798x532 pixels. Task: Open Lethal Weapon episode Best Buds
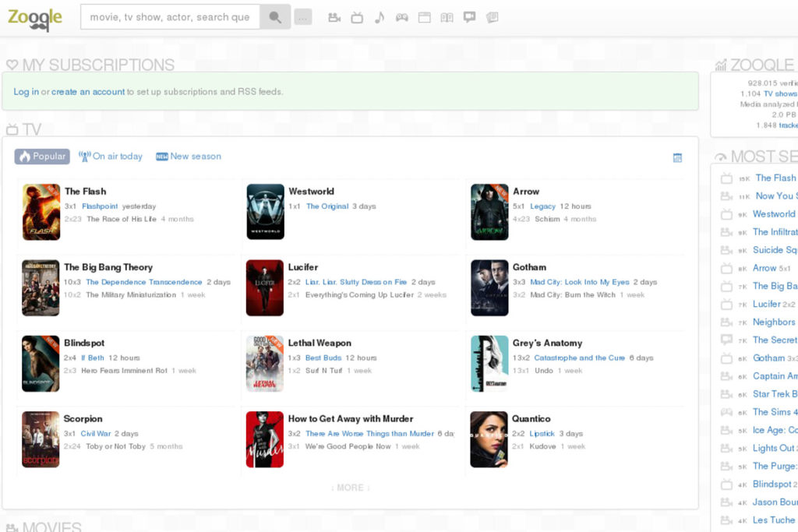point(323,358)
